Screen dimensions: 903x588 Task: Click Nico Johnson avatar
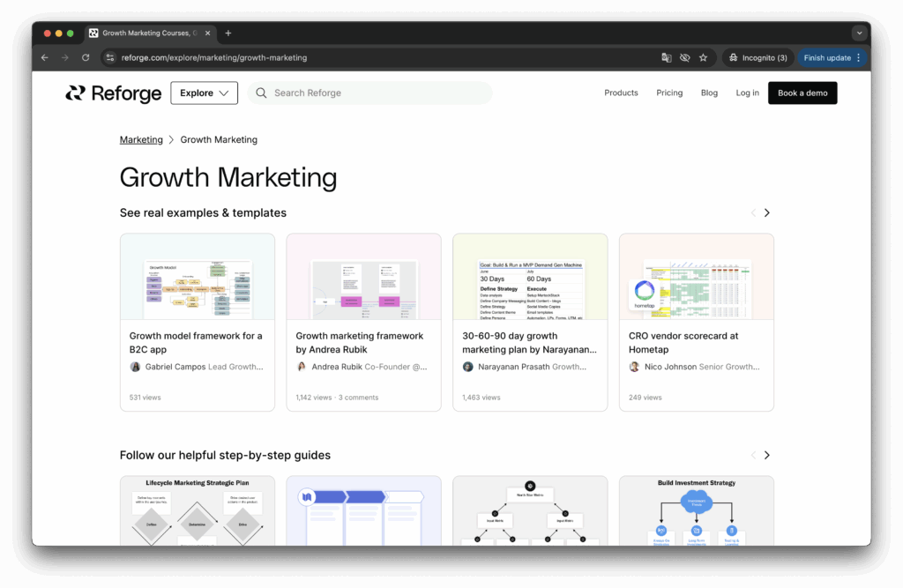(x=634, y=367)
